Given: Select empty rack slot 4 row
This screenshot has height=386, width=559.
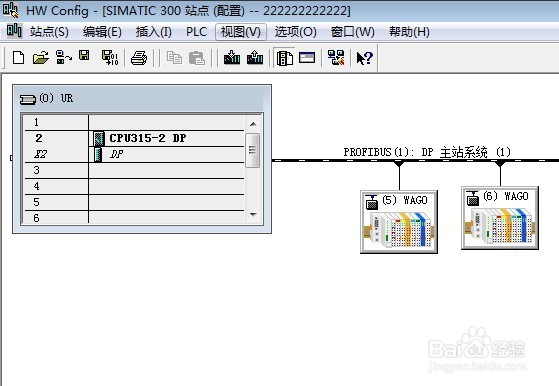Looking at the screenshot, I should pos(134,186).
